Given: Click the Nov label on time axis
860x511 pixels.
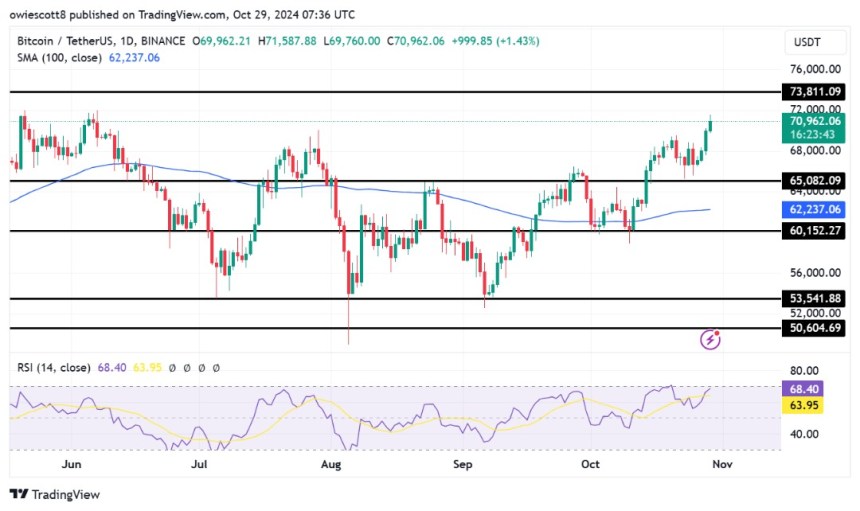Looking at the screenshot, I should pos(722,464).
